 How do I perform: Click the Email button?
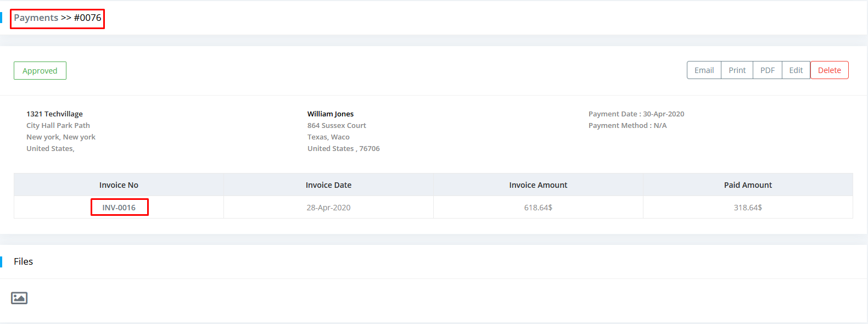704,70
